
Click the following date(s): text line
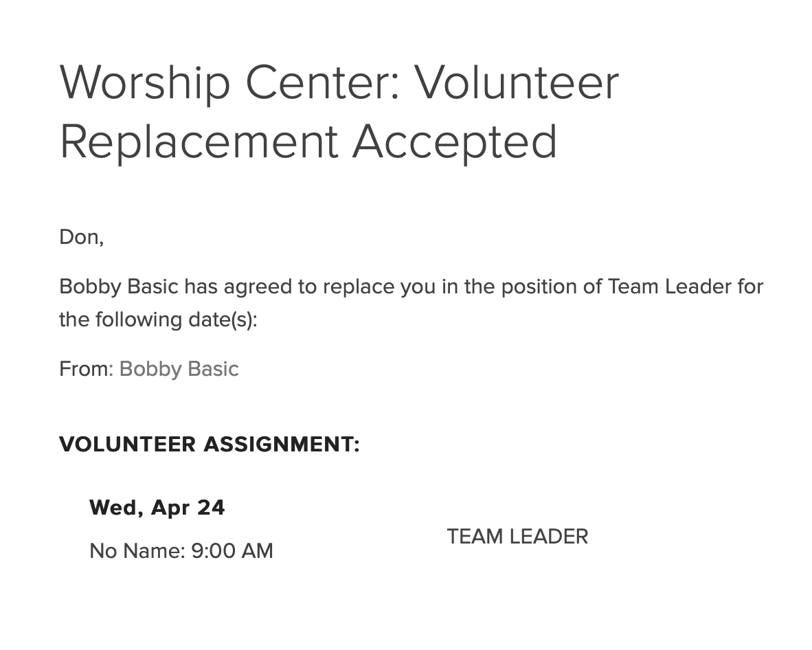(158, 320)
